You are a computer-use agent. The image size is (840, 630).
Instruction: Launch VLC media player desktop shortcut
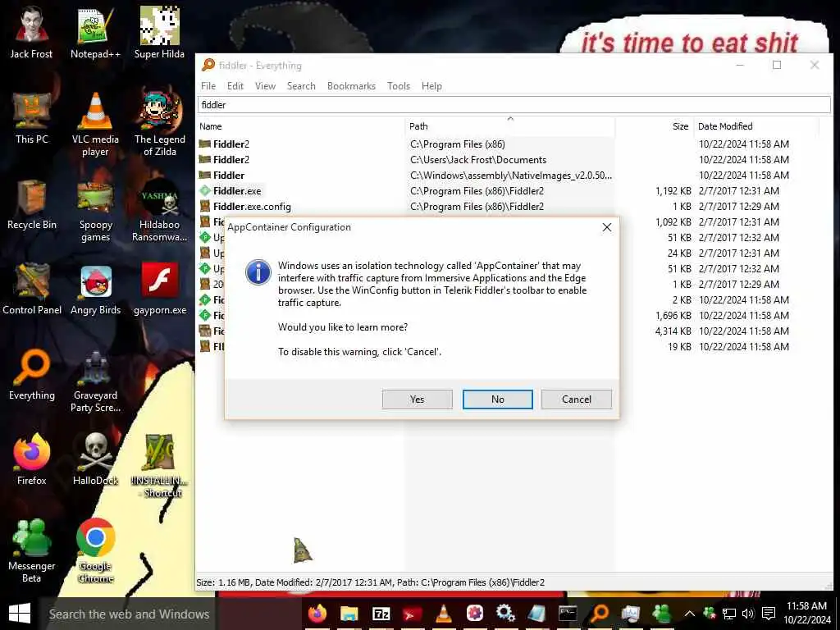[95, 123]
